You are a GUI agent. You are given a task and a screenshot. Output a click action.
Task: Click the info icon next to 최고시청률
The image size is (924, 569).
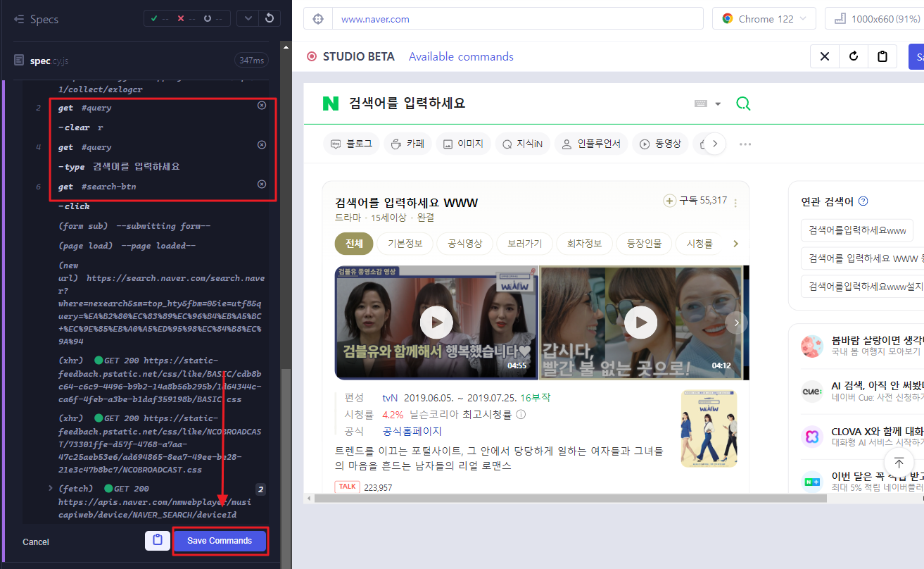tap(521, 414)
